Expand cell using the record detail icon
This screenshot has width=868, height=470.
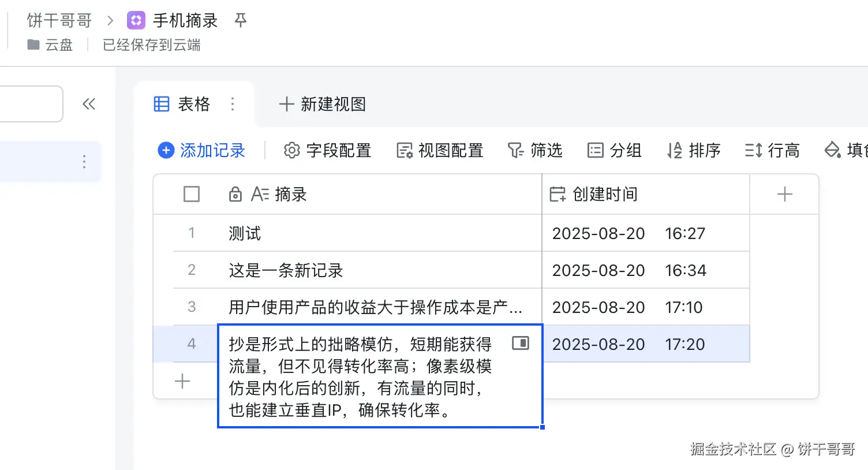coord(521,344)
